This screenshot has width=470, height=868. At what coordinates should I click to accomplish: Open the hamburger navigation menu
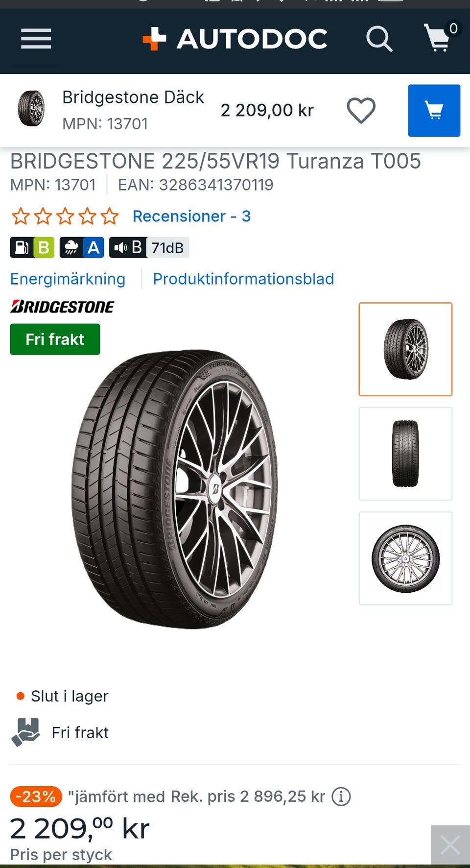(36, 39)
